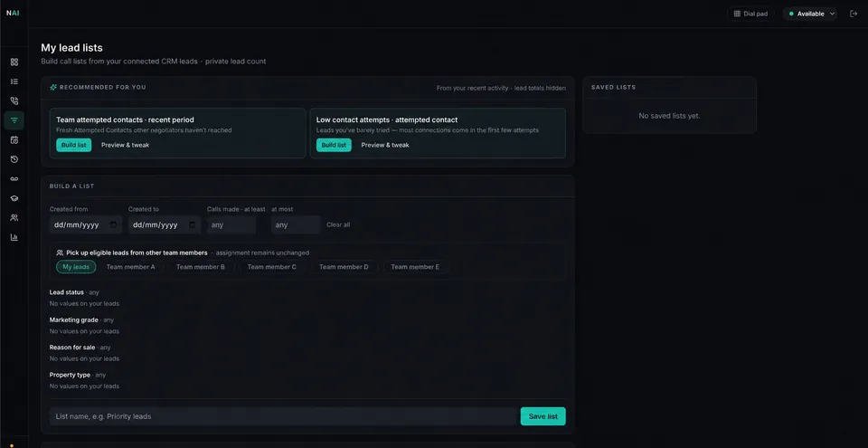Open the team users icon in sidebar
The width and height of the screenshot is (868, 448).
tap(14, 218)
